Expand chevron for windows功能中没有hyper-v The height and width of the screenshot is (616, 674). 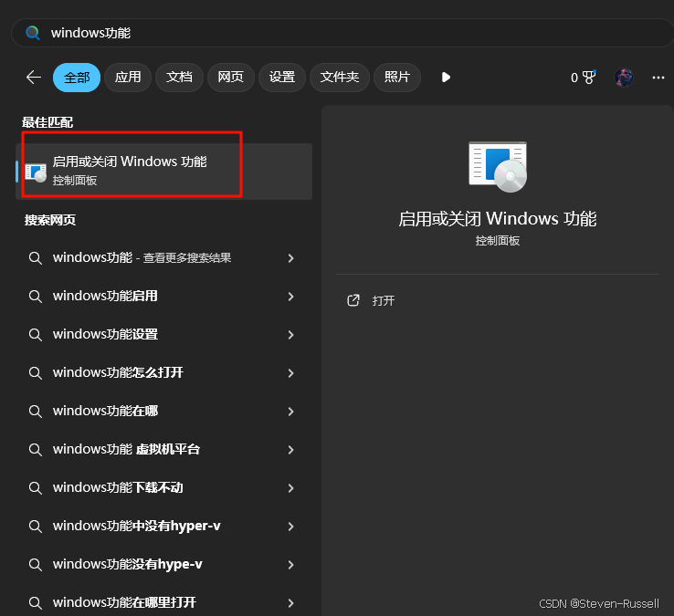point(291,527)
